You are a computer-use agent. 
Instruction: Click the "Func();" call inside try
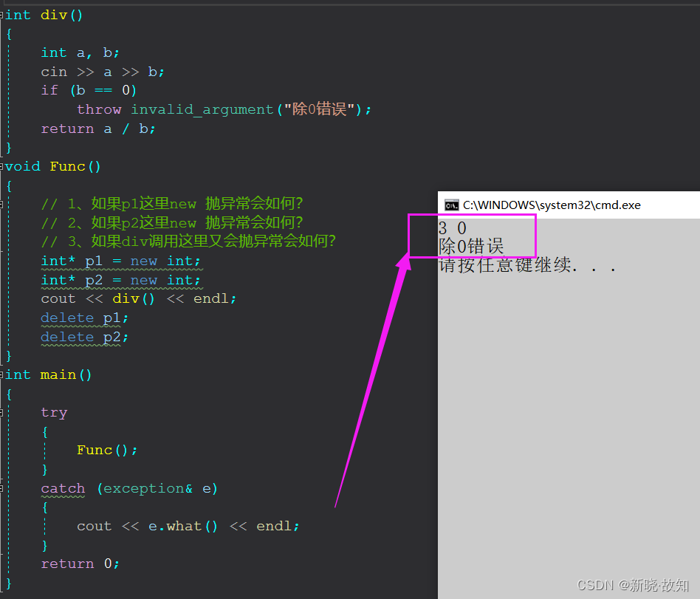pos(107,450)
